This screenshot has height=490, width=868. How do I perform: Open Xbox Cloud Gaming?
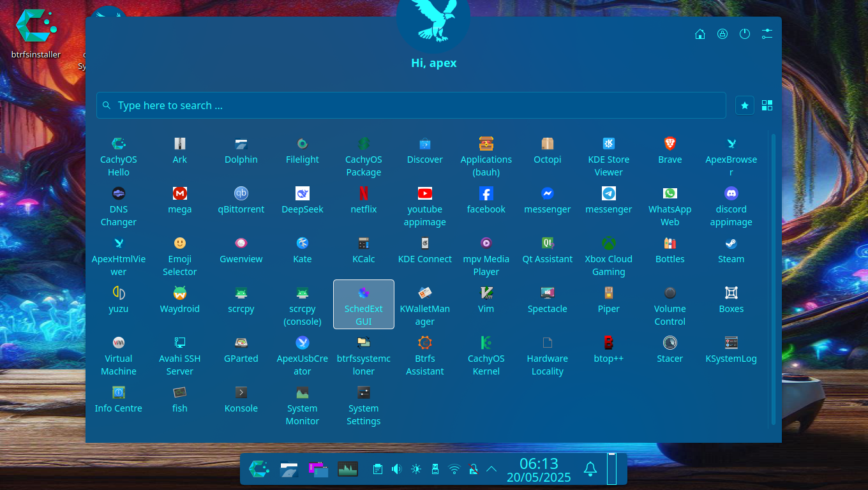tap(609, 256)
